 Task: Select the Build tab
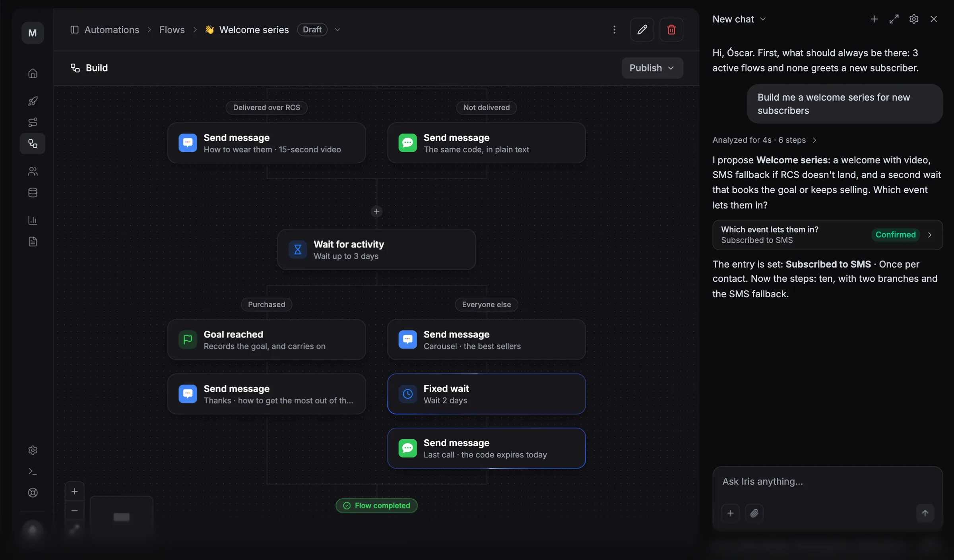click(89, 68)
